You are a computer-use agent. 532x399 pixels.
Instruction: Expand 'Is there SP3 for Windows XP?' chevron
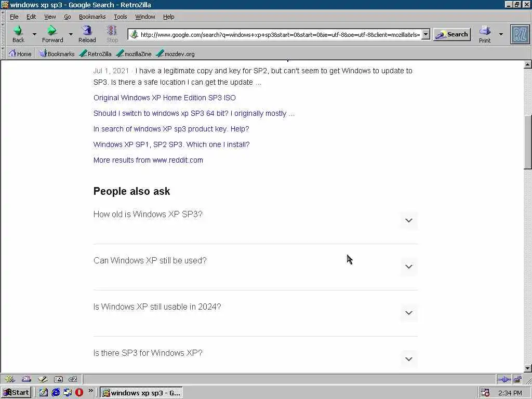tap(409, 359)
